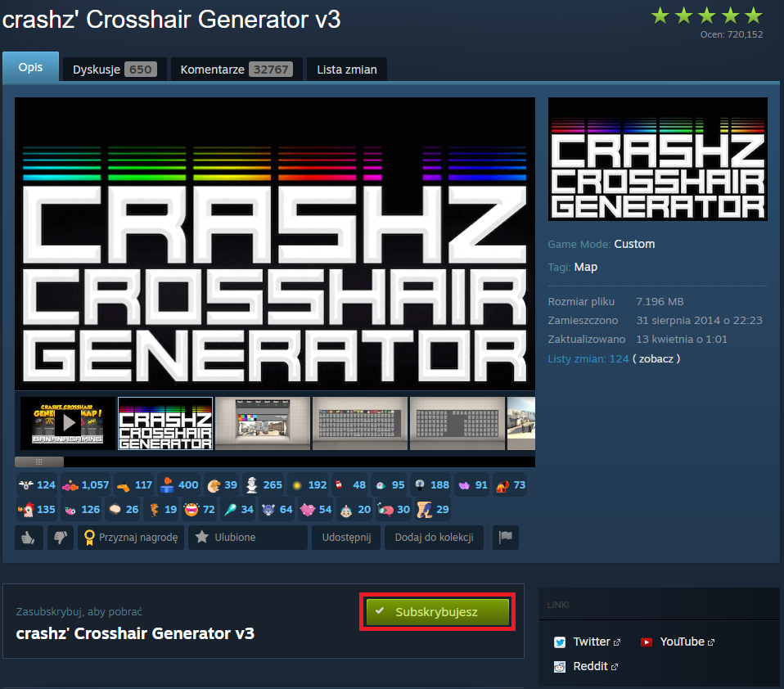
Task: Click the award icon with count 135
Action: tap(37, 509)
